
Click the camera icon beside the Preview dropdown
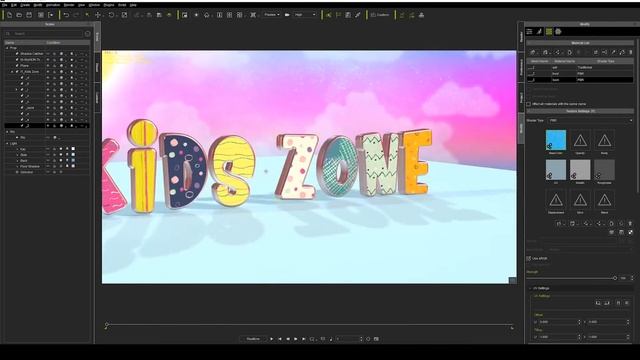[287, 15]
